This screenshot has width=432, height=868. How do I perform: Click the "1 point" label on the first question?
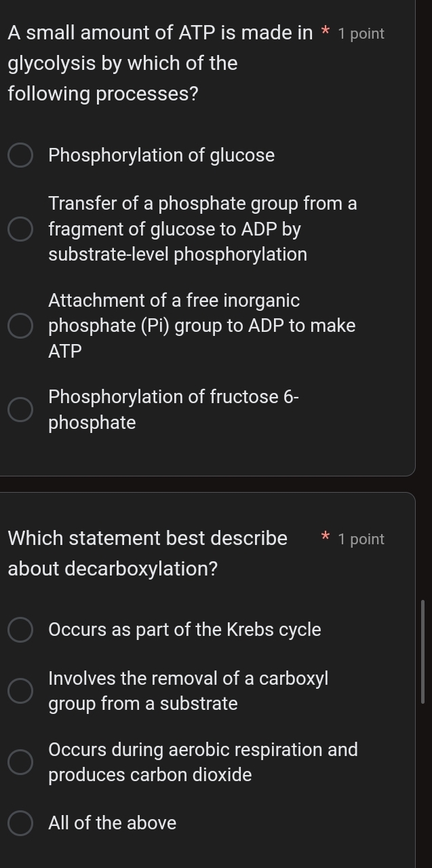click(x=361, y=33)
